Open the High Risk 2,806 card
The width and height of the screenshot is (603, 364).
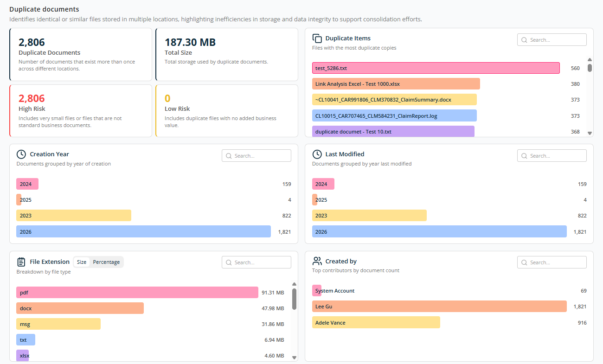tap(81, 111)
